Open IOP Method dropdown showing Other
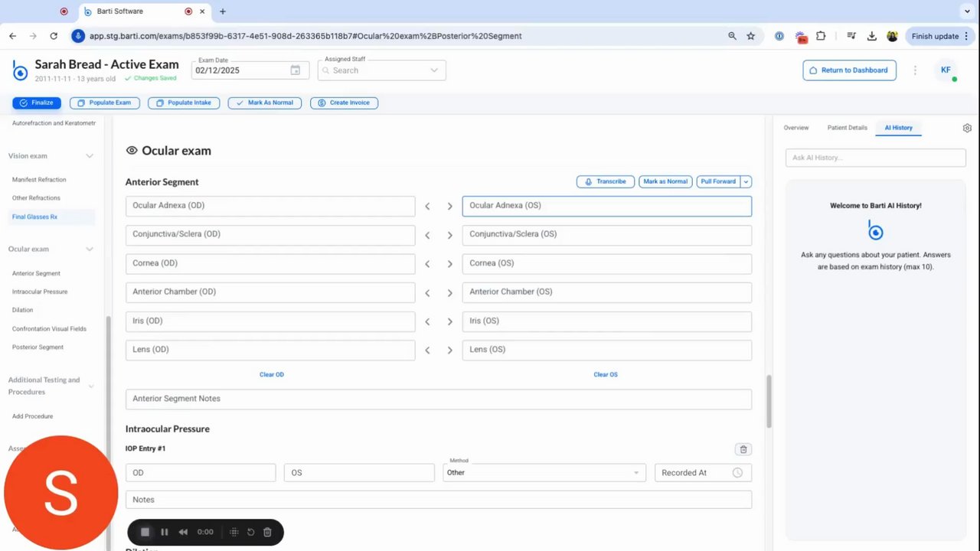Viewport: 980px width, 551px height. [x=544, y=473]
